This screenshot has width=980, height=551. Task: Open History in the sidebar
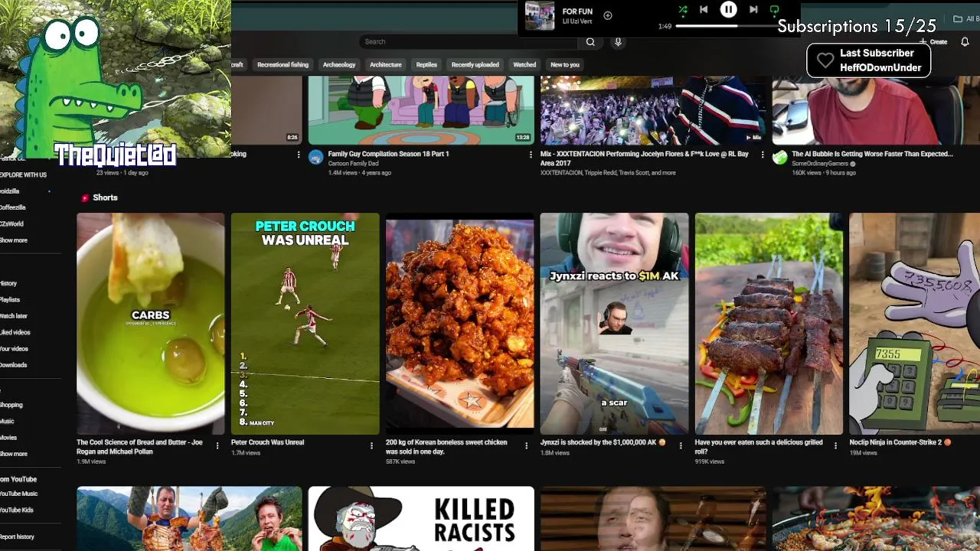click(x=8, y=283)
